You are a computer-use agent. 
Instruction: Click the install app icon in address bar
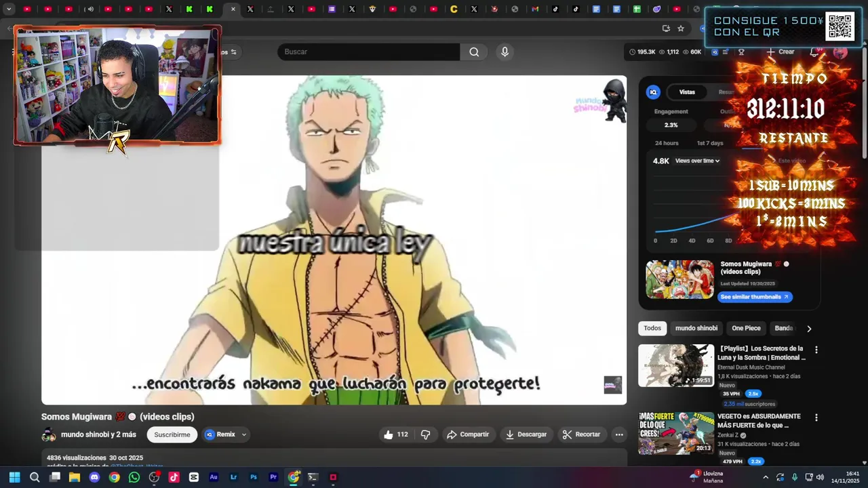[666, 28]
